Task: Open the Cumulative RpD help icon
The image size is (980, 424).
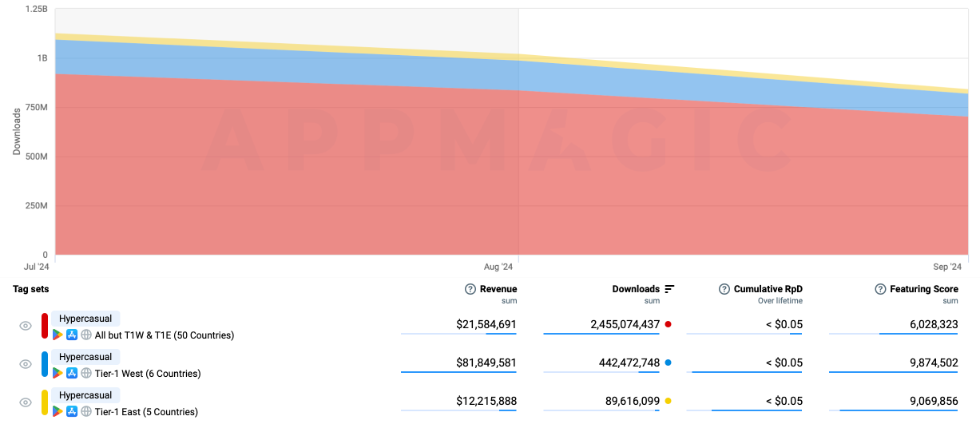Action: coord(724,289)
